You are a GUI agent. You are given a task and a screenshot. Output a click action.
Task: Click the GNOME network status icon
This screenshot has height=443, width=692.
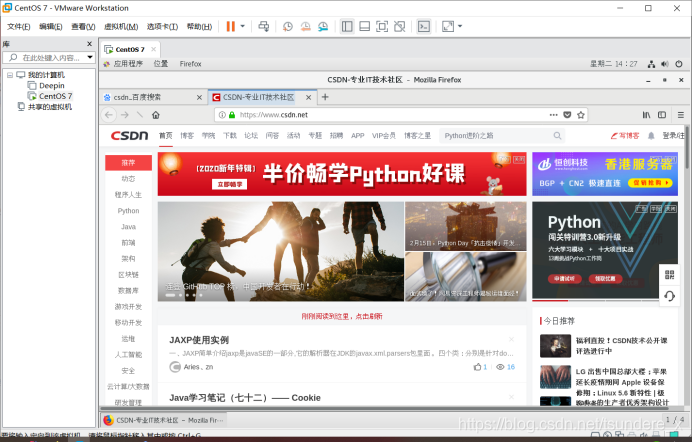point(651,64)
